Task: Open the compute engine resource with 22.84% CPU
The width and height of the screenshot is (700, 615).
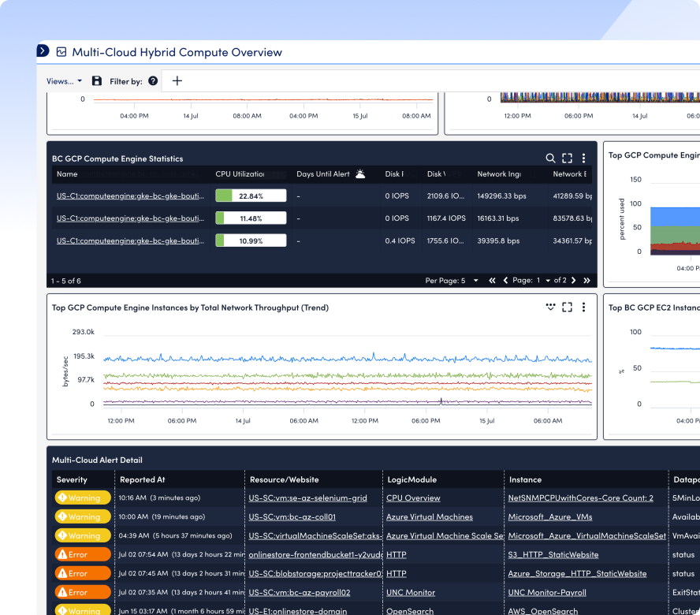Action: (x=130, y=196)
